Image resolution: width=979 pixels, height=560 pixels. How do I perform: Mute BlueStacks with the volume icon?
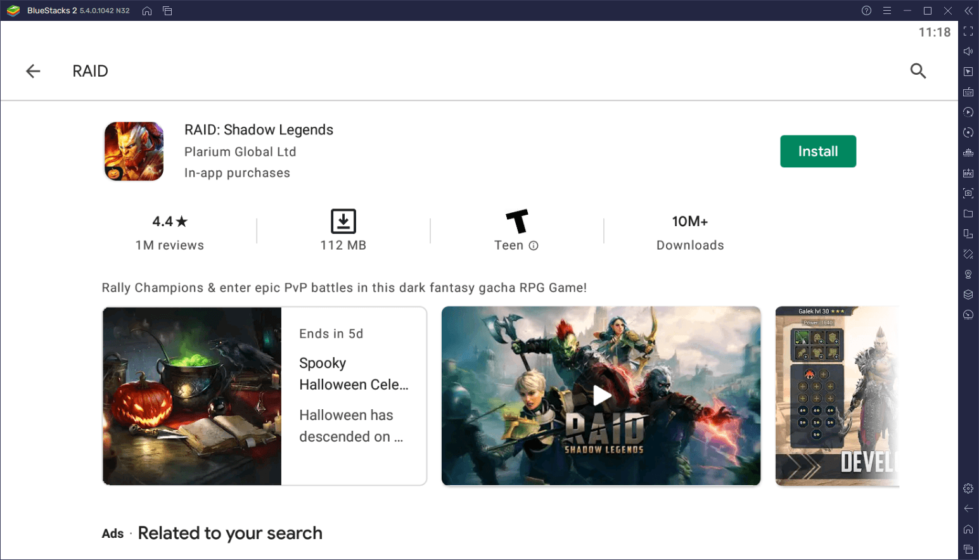968,51
